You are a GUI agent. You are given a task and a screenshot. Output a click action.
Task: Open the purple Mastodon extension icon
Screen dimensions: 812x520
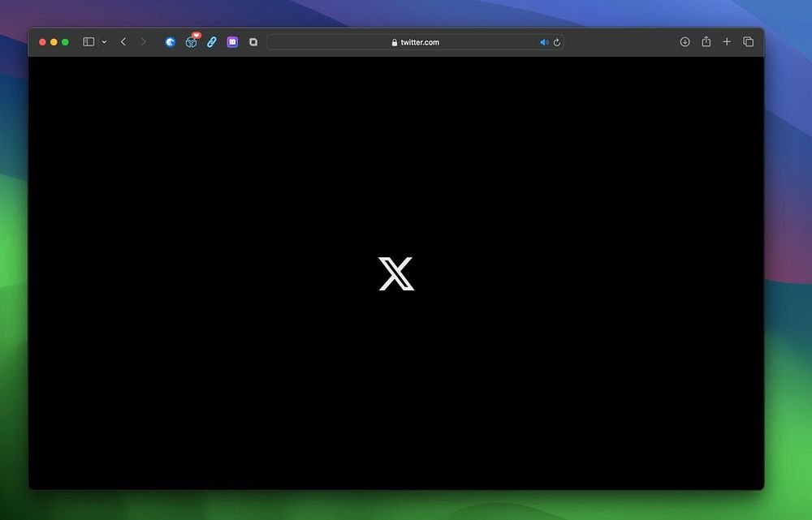232,42
